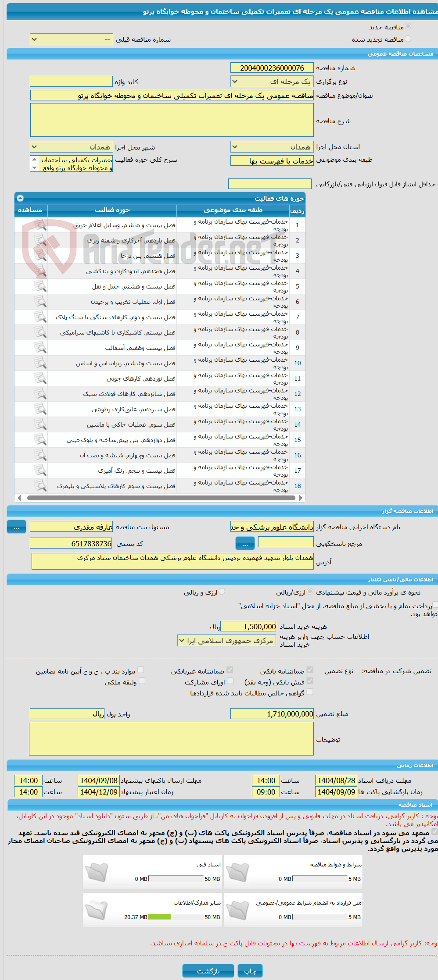
Task: Open سایر مدارک/اطلاعات folder icon
Action: coord(97,910)
